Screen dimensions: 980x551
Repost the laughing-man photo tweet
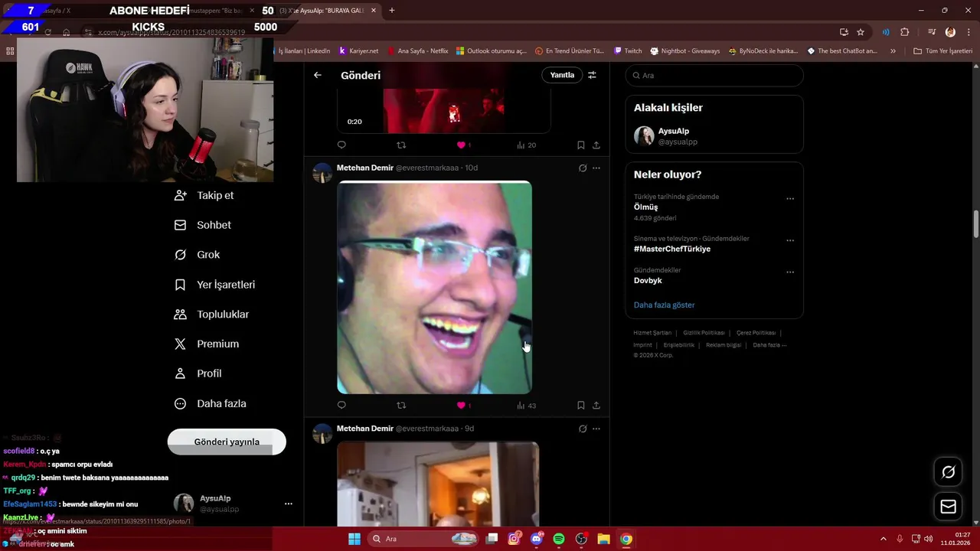(x=401, y=406)
